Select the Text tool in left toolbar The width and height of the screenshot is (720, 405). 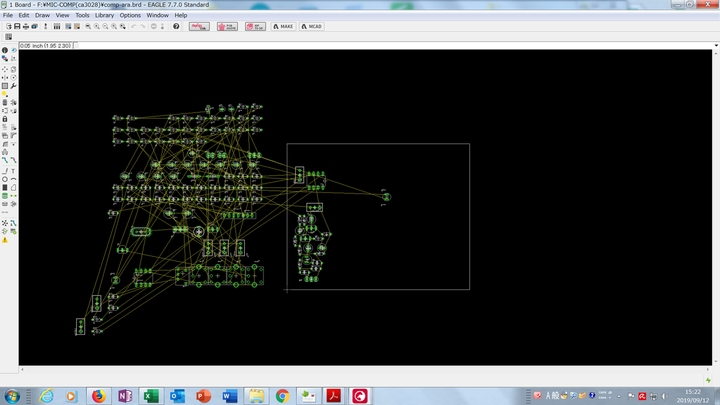point(14,170)
